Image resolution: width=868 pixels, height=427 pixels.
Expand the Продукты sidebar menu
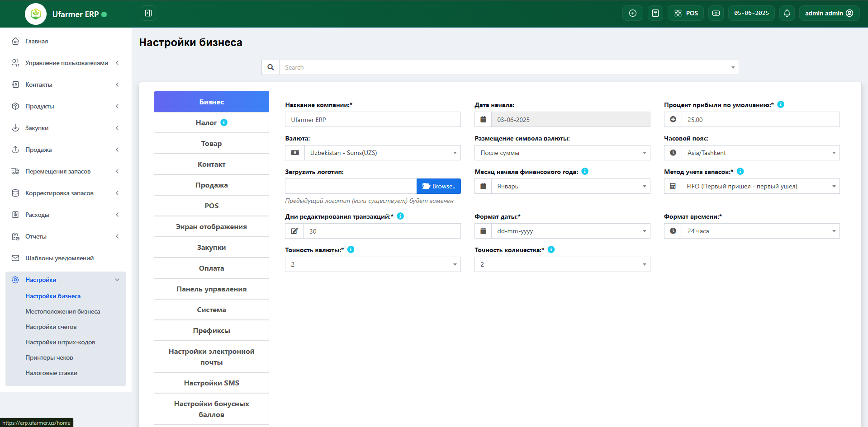tap(66, 106)
